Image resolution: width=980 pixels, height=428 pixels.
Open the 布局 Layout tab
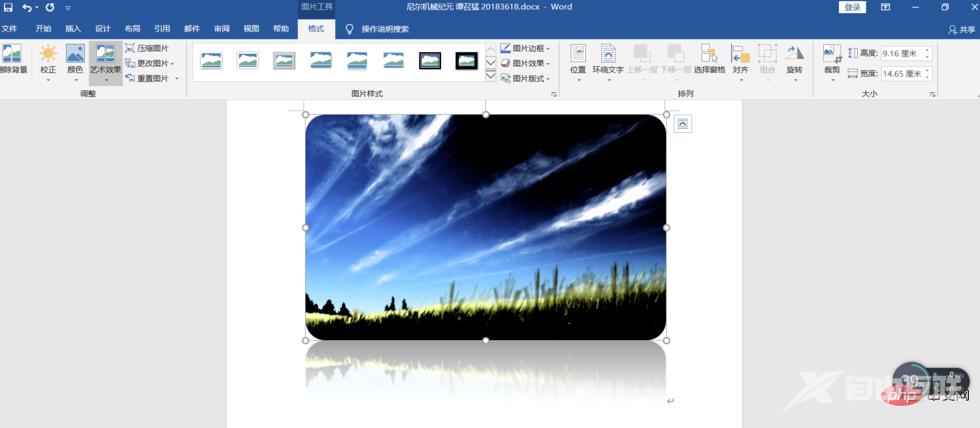point(132,29)
